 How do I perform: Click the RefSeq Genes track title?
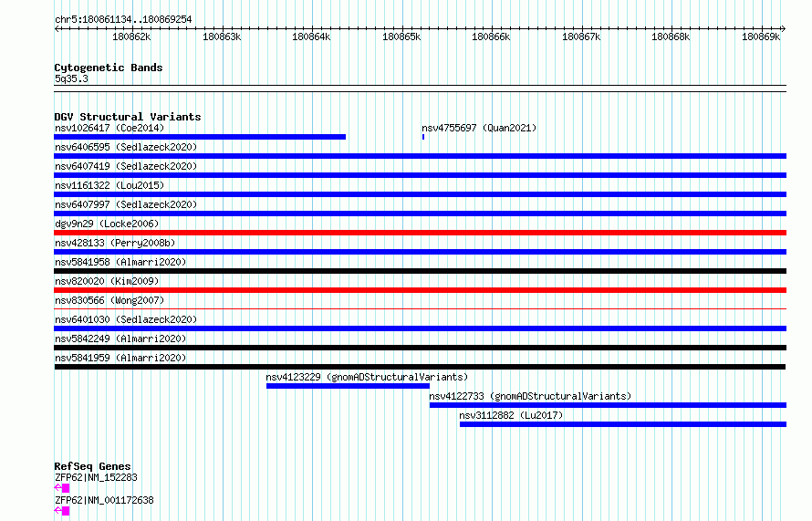point(92,466)
